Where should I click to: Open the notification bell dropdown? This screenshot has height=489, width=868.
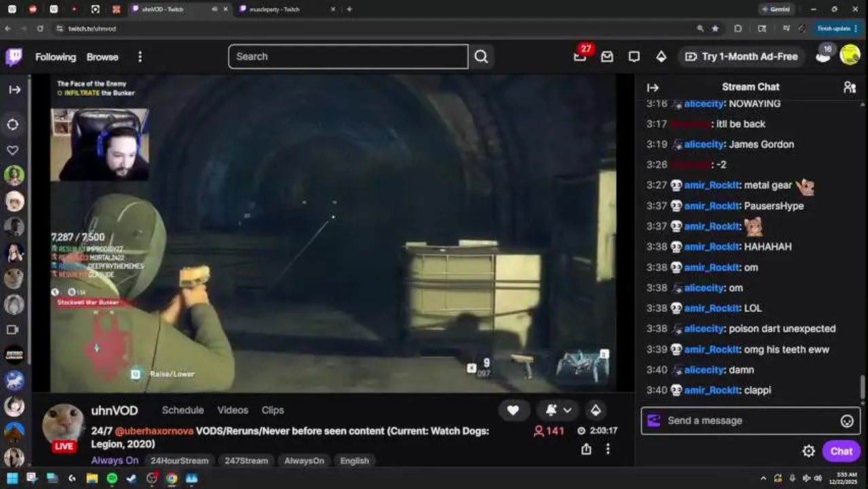pos(558,410)
